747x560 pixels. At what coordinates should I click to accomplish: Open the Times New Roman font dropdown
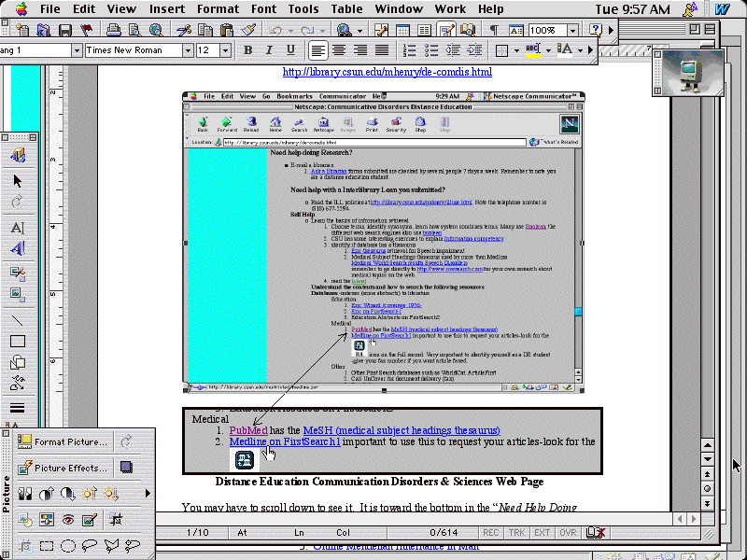click(x=189, y=50)
